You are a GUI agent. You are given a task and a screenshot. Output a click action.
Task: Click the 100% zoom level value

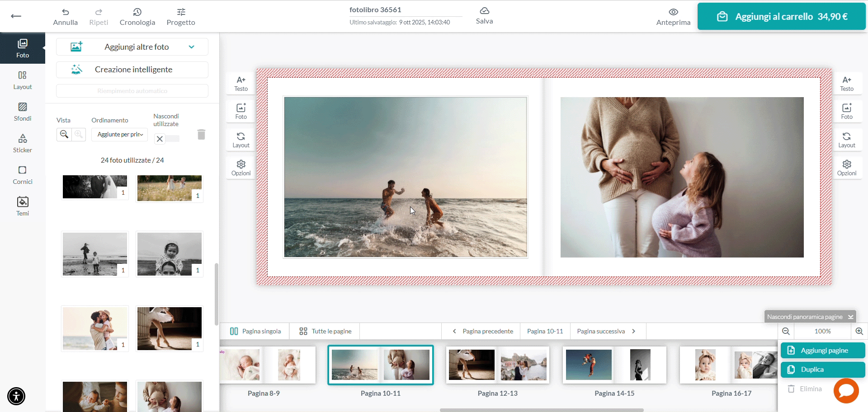click(823, 331)
